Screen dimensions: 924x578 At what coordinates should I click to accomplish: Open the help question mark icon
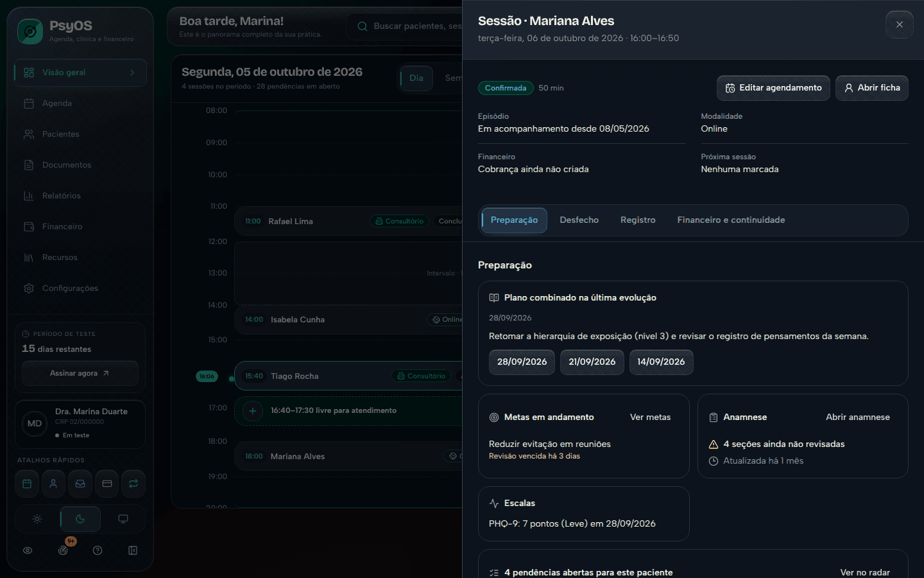click(x=98, y=550)
